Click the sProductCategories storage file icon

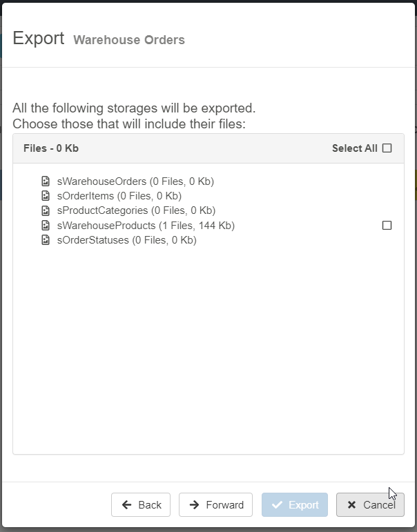click(46, 210)
